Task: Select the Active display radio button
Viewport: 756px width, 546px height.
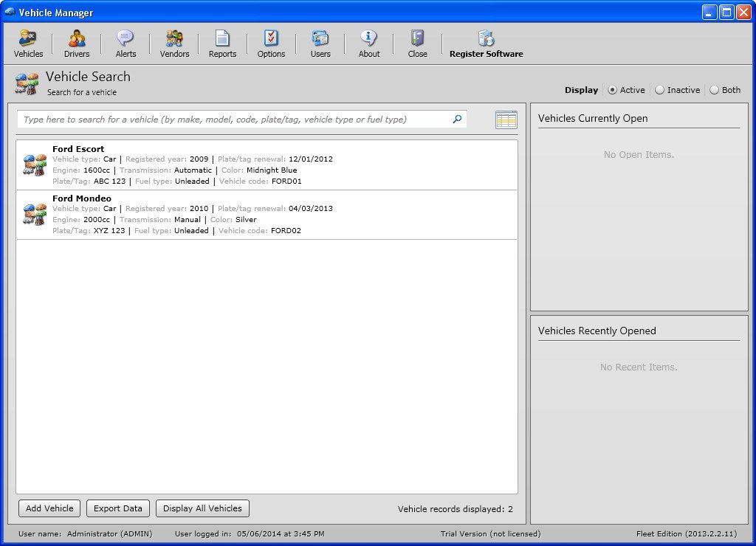Action: click(x=611, y=90)
